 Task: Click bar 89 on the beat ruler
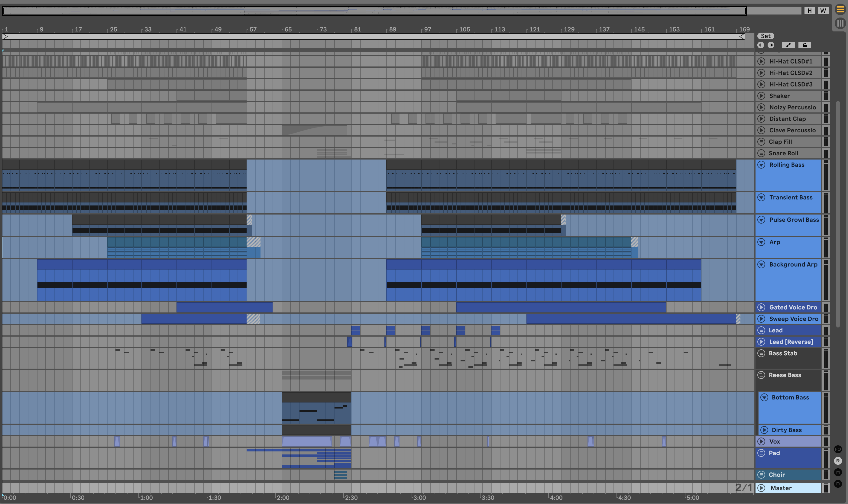(392, 30)
